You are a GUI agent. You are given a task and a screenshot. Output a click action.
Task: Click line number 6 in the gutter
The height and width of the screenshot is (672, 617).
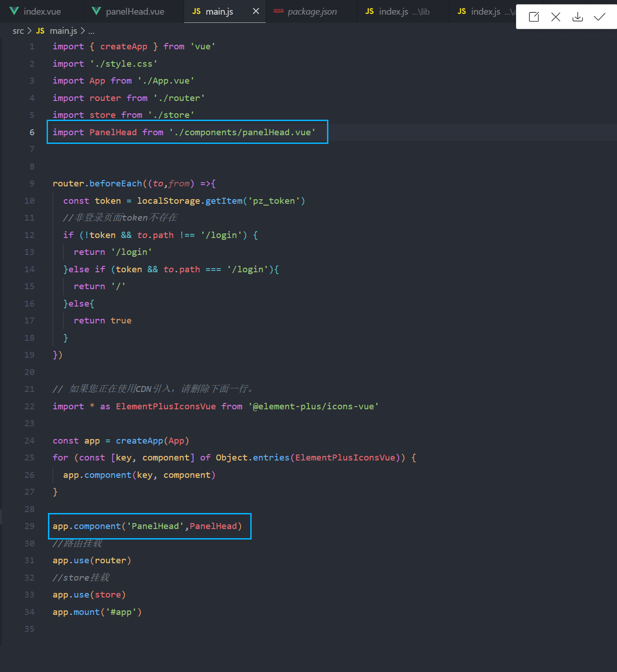tap(32, 132)
